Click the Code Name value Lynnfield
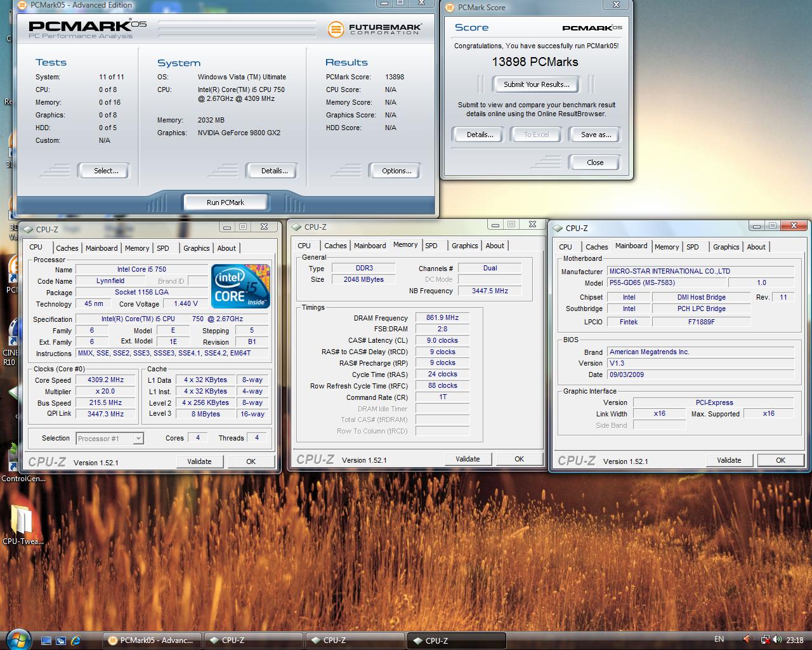The width and height of the screenshot is (812, 650). (110, 281)
